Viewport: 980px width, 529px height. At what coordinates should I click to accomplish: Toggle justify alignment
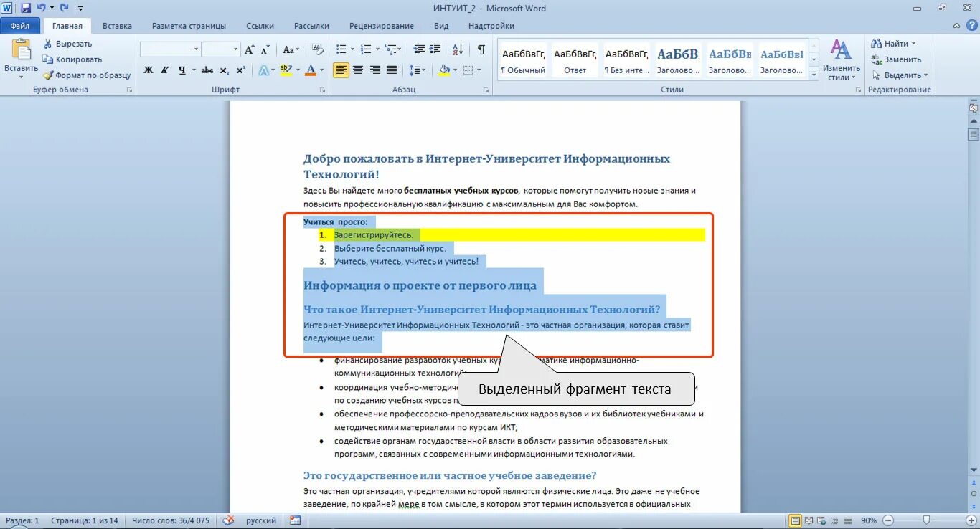(392, 70)
